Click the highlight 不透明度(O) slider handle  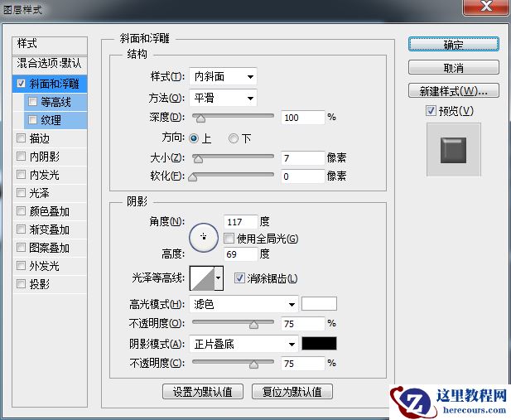point(254,325)
